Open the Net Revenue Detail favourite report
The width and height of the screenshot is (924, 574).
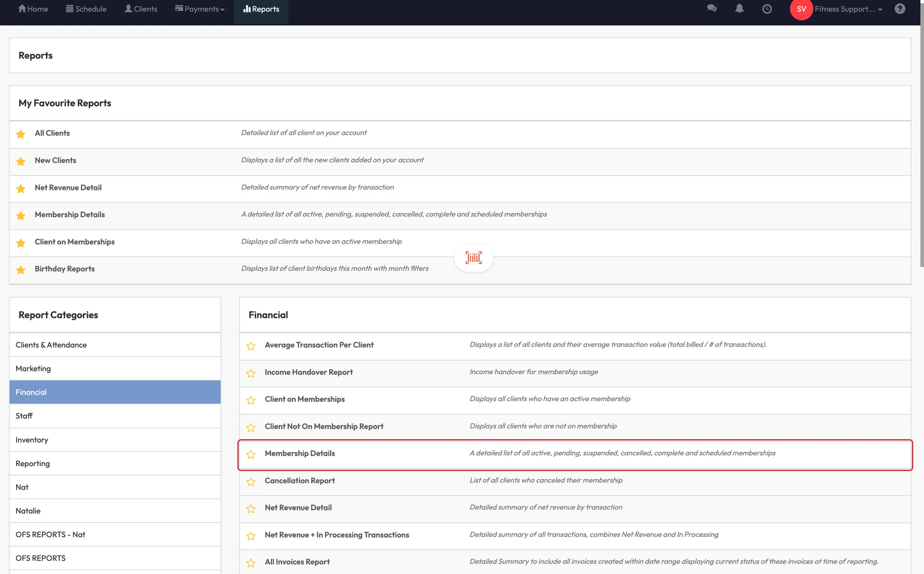click(68, 188)
